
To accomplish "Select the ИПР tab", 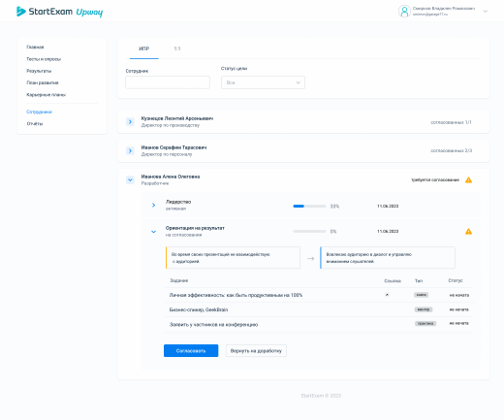I will point(144,48).
